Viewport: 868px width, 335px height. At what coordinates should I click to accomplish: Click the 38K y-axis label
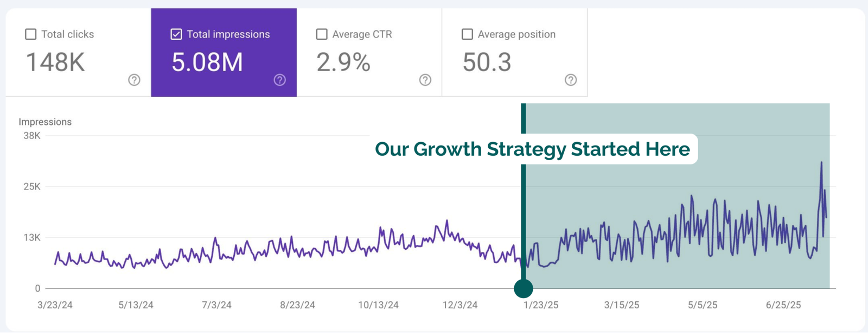[x=32, y=136]
